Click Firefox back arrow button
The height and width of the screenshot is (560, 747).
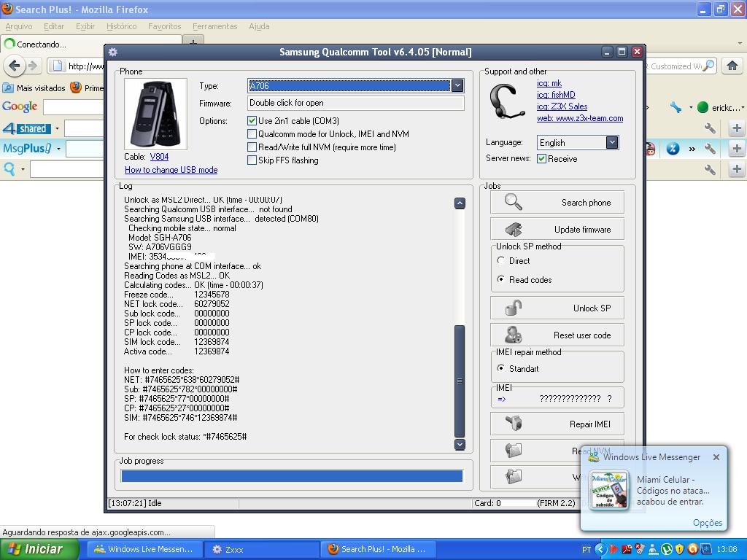click(x=15, y=66)
